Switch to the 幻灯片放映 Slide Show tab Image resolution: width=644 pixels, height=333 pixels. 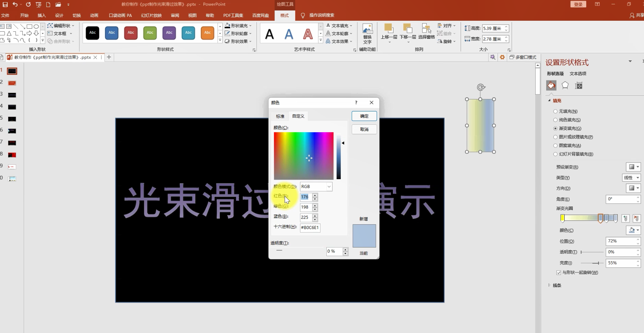(151, 15)
